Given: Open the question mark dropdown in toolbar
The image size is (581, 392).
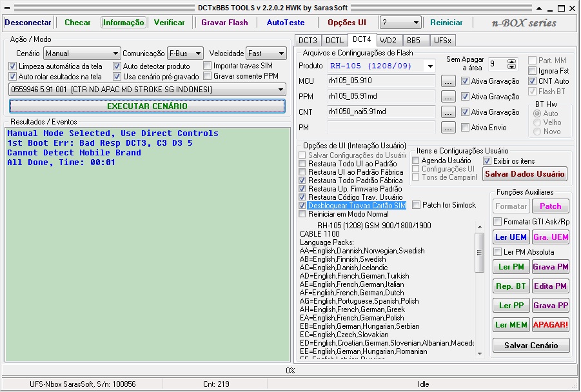Looking at the screenshot, I should coord(400,23).
